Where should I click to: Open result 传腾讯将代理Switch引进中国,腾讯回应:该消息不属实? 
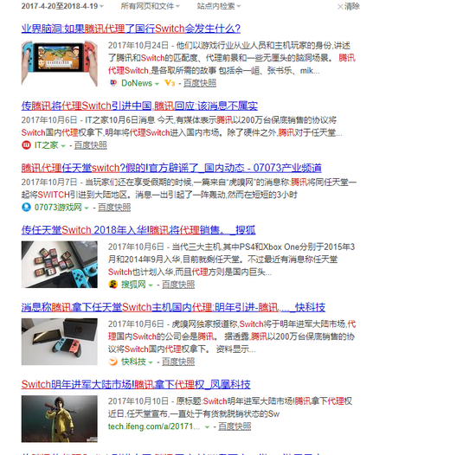coord(139,106)
